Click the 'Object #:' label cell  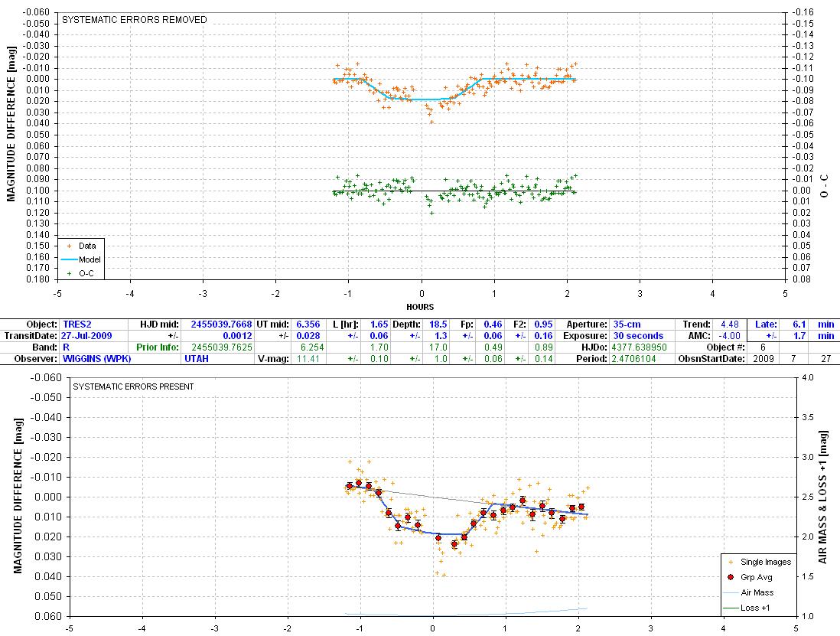(x=725, y=347)
